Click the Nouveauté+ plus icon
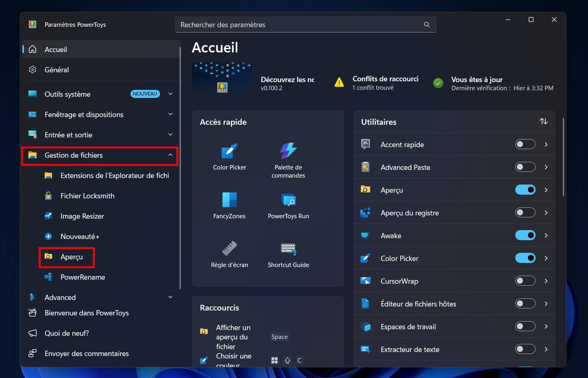This screenshot has width=588, height=378. 48,236
